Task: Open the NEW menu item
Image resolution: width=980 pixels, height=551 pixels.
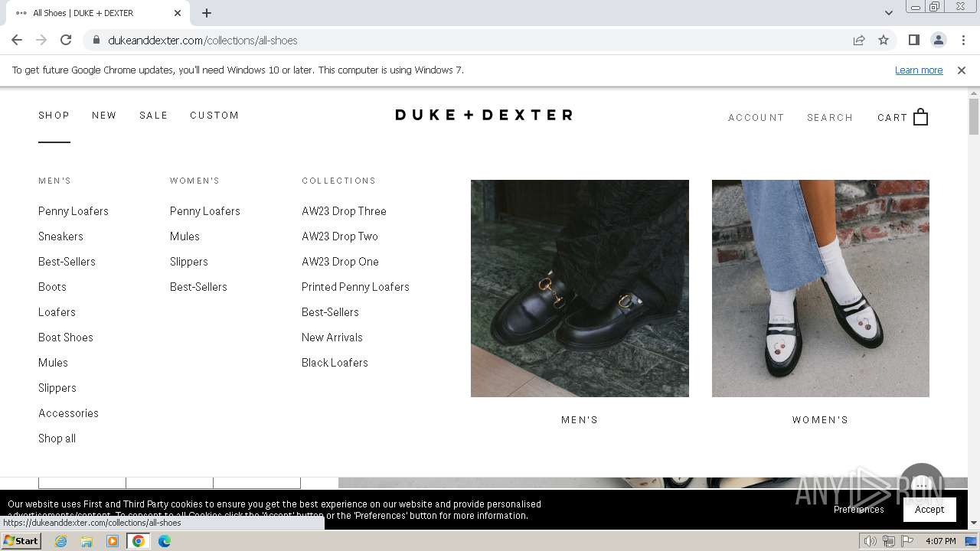Action: pyautogui.click(x=104, y=116)
